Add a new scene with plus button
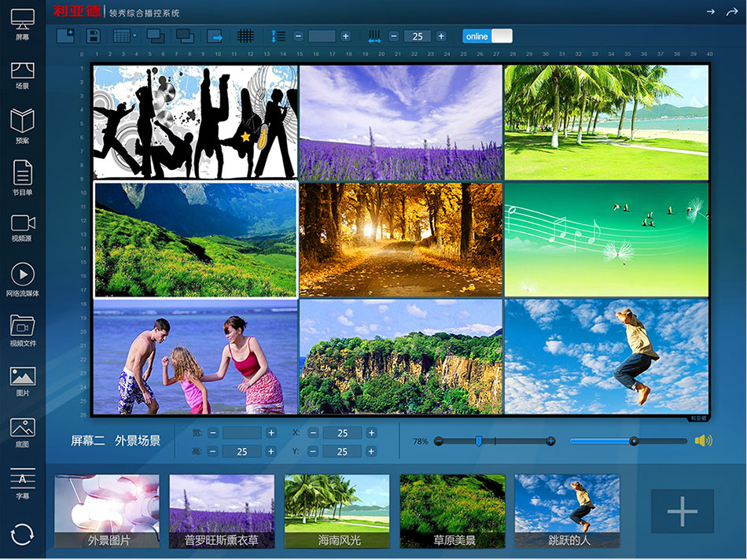Viewport: 747px width, 560px height. (x=682, y=512)
